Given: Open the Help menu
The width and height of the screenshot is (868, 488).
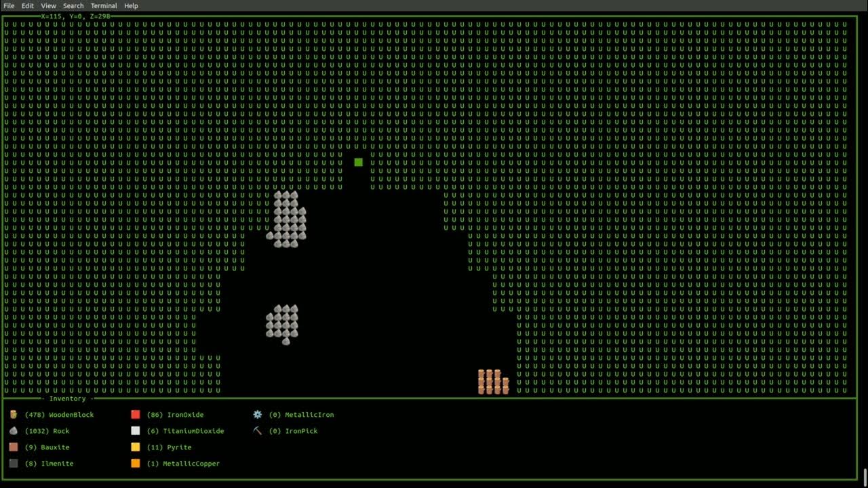Looking at the screenshot, I should coord(131,5).
